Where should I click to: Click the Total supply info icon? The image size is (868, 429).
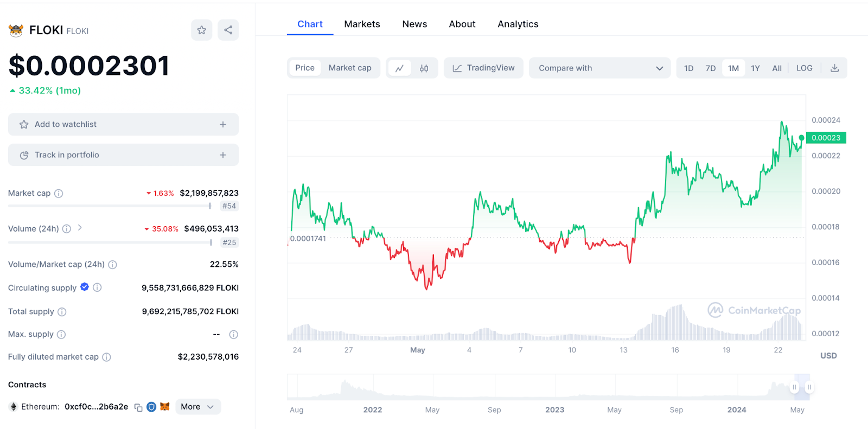point(62,312)
